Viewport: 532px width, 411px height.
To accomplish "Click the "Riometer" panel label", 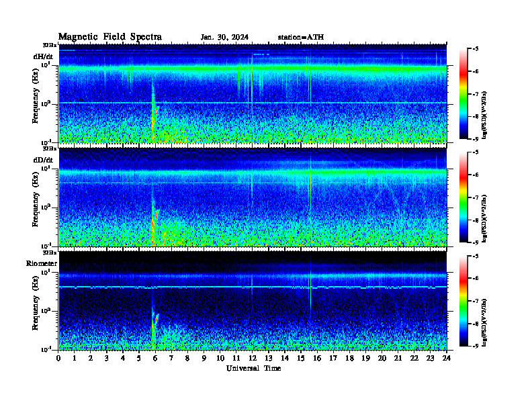I will pyautogui.click(x=42, y=263).
